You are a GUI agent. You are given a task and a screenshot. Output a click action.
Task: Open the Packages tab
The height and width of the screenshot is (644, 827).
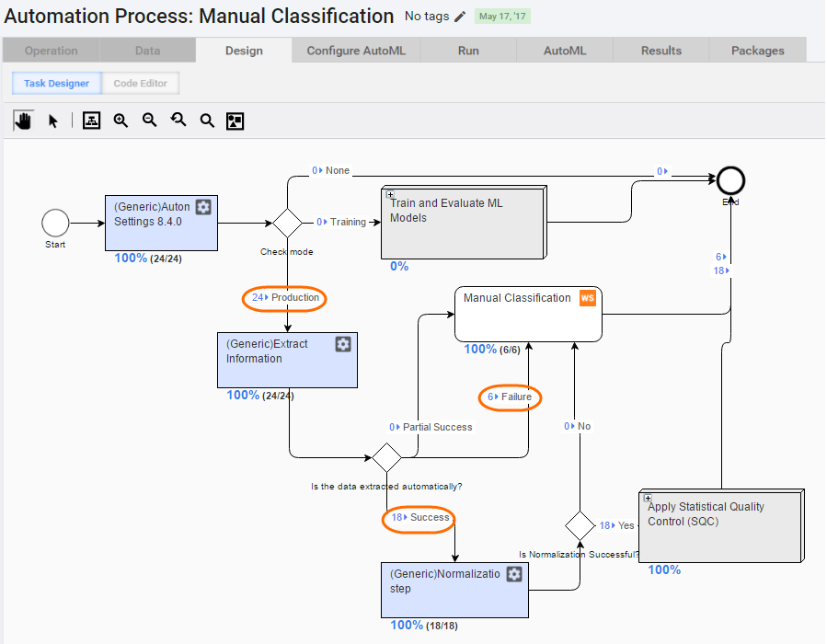(x=758, y=51)
